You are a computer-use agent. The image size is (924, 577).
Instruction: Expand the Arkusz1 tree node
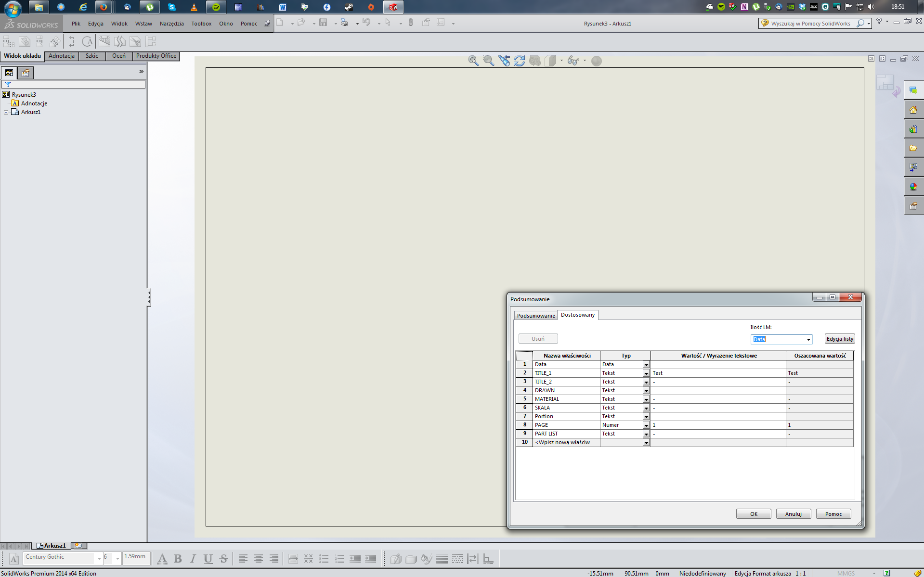(6, 112)
